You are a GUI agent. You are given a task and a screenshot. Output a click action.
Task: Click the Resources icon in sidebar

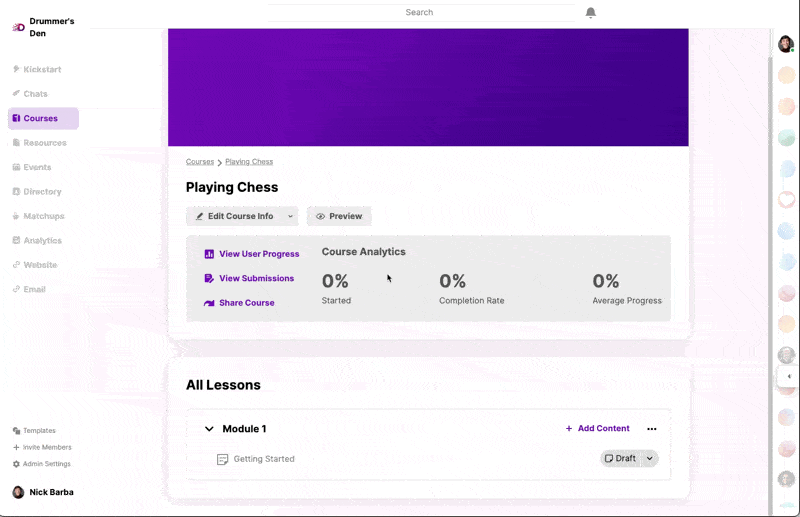coord(16,142)
